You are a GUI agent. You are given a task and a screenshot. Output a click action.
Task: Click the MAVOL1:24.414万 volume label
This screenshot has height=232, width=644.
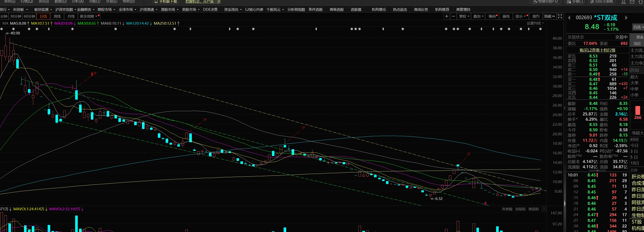pos(30,209)
